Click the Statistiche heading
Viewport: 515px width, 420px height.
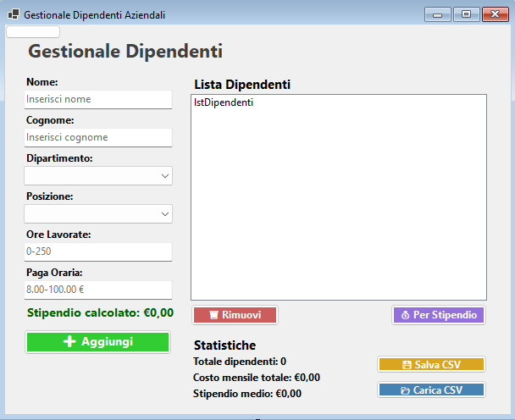pos(225,345)
